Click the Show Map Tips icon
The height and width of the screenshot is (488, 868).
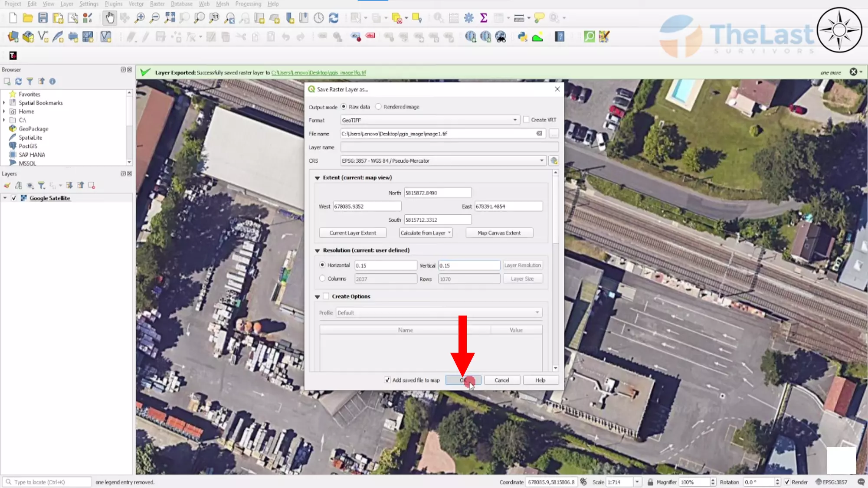[539, 18]
